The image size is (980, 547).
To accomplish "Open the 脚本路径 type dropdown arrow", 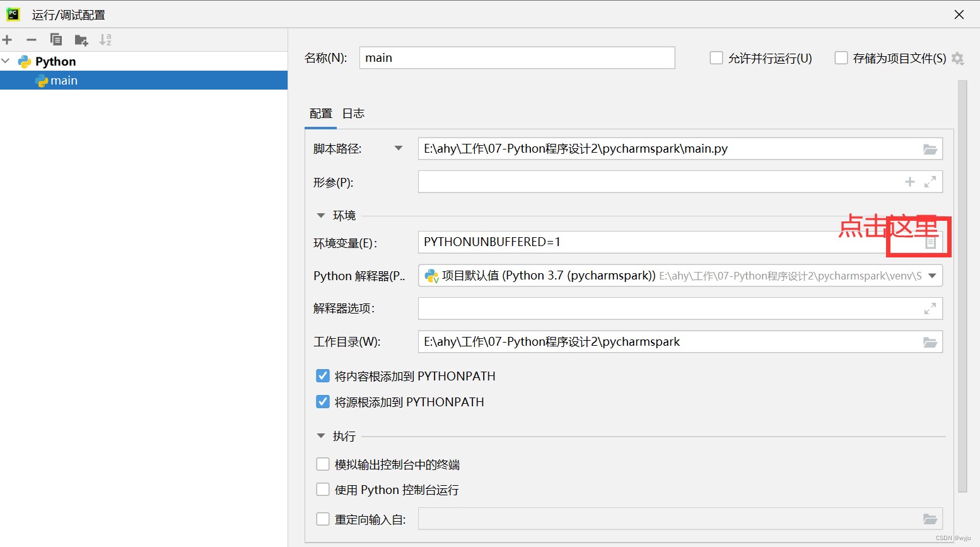I will 399,148.
